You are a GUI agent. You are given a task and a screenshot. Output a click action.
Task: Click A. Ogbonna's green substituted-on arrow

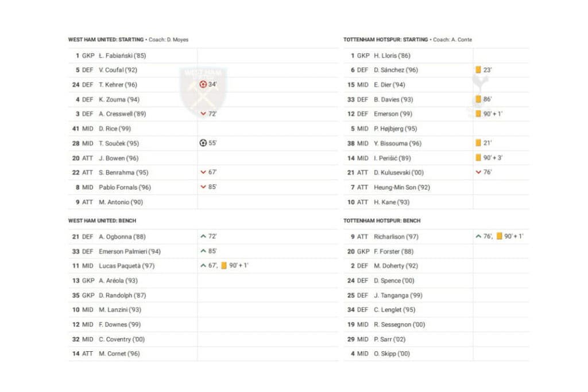pyautogui.click(x=203, y=236)
